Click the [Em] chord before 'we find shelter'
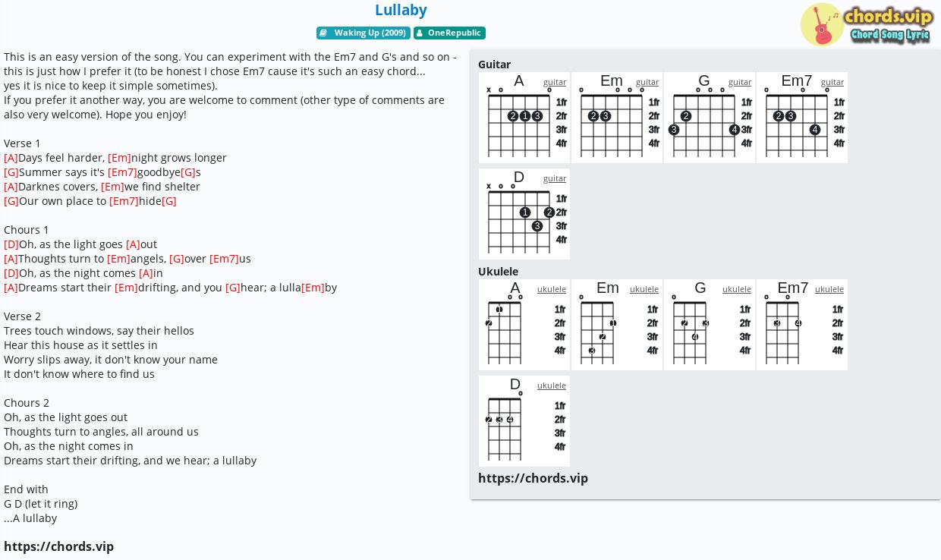This screenshot has height=560, width=941. 112,187
